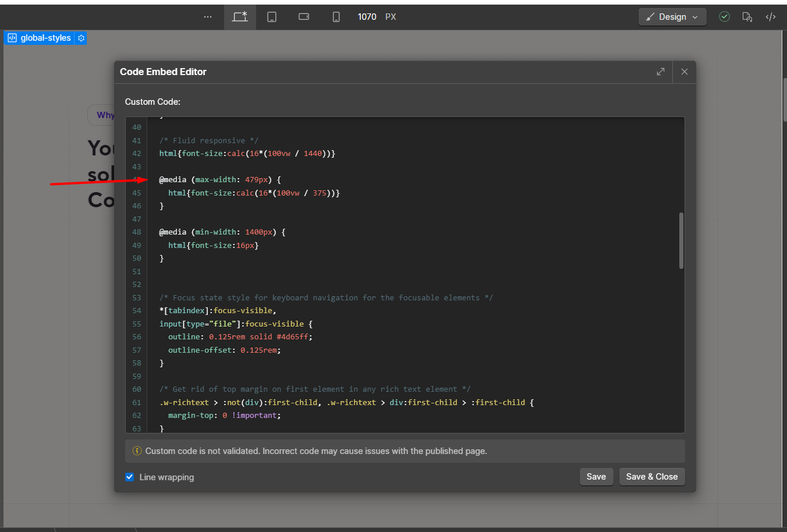Open the Design mode dropdown

[672, 17]
